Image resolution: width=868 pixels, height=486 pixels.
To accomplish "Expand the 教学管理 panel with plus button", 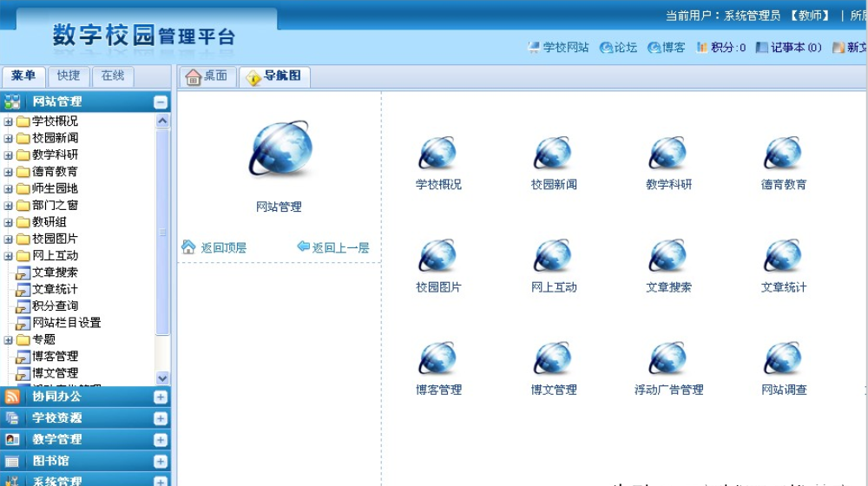I will click(161, 440).
